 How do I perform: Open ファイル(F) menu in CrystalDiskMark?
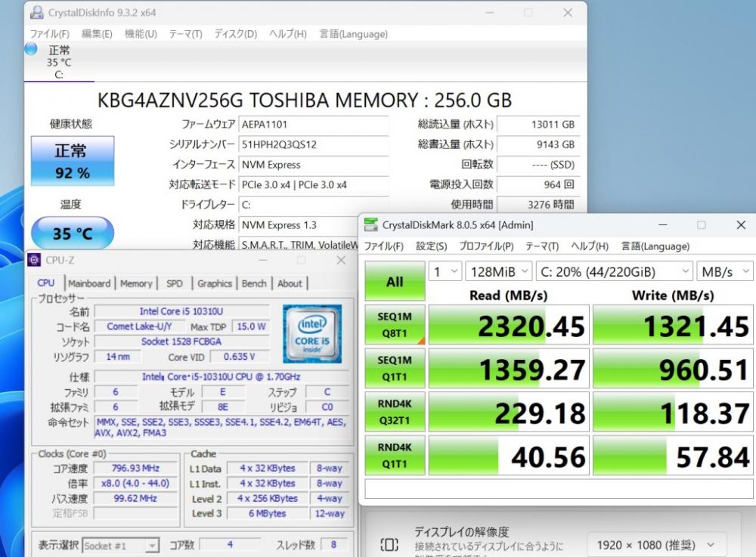pos(384,246)
